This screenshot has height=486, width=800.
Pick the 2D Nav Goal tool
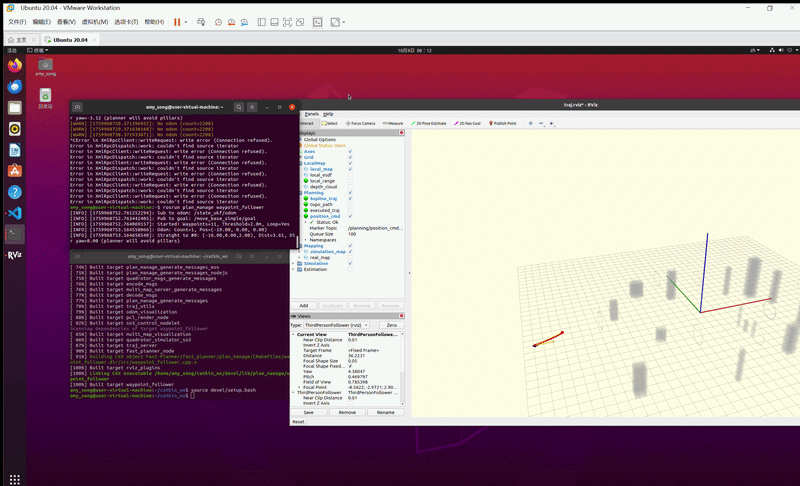click(x=467, y=123)
